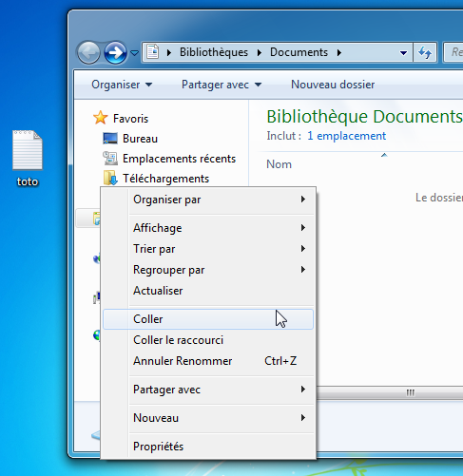Click Nouveau dossier button

tap(333, 85)
